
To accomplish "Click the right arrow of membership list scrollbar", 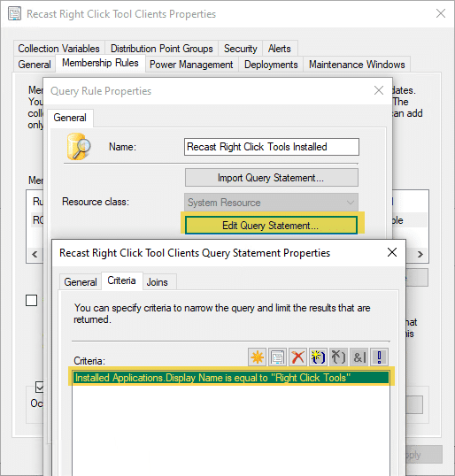I will pyautogui.click(x=420, y=254).
